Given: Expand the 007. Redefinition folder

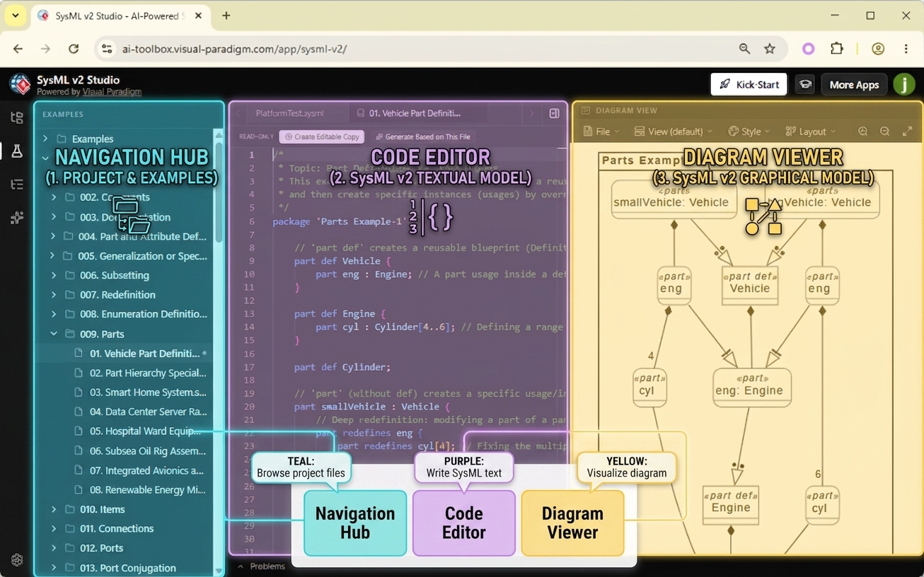Looking at the screenshot, I should point(54,295).
